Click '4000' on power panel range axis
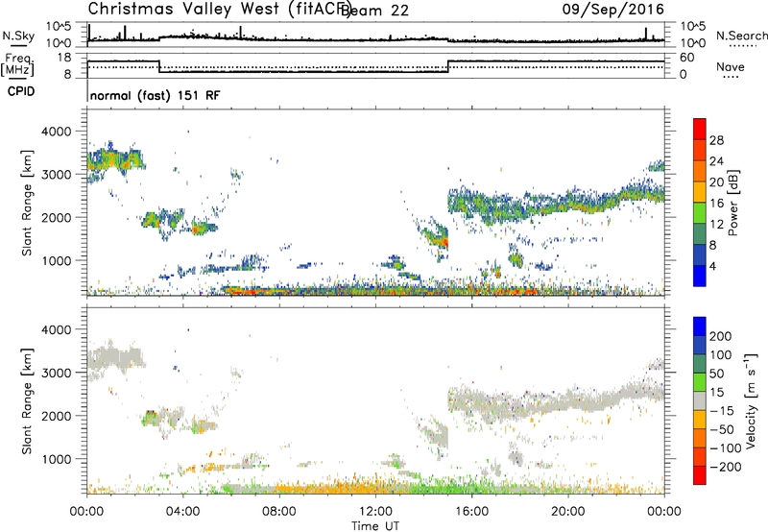The image size is (768, 532). point(56,132)
